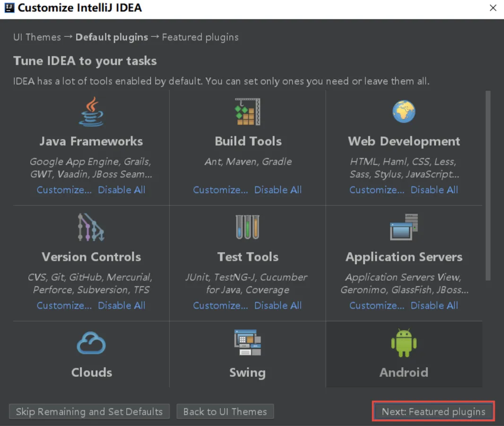Click the Android robot icon

coord(404,343)
